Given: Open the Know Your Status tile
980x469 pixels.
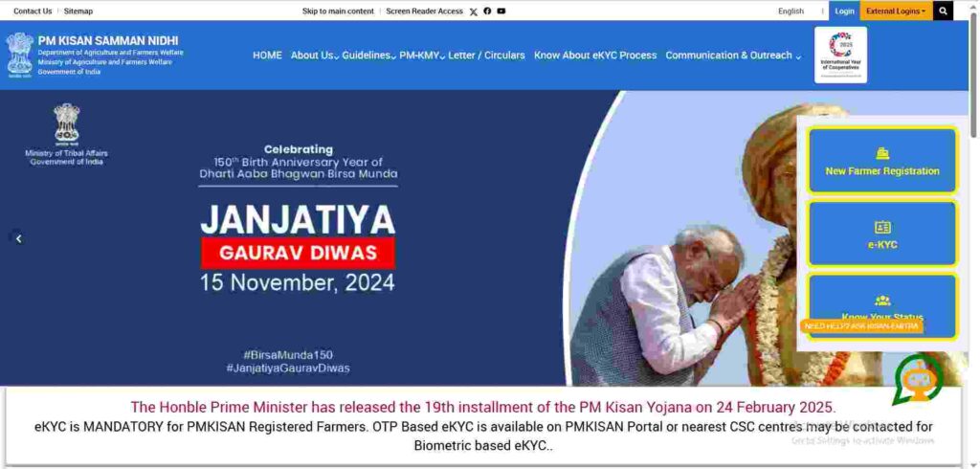Looking at the screenshot, I should pos(881,305).
